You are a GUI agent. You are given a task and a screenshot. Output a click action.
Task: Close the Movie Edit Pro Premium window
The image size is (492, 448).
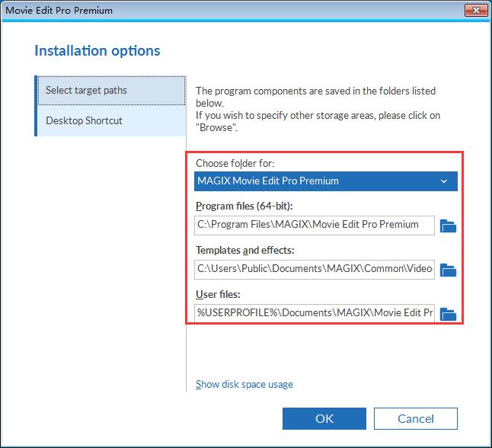tap(476, 10)
